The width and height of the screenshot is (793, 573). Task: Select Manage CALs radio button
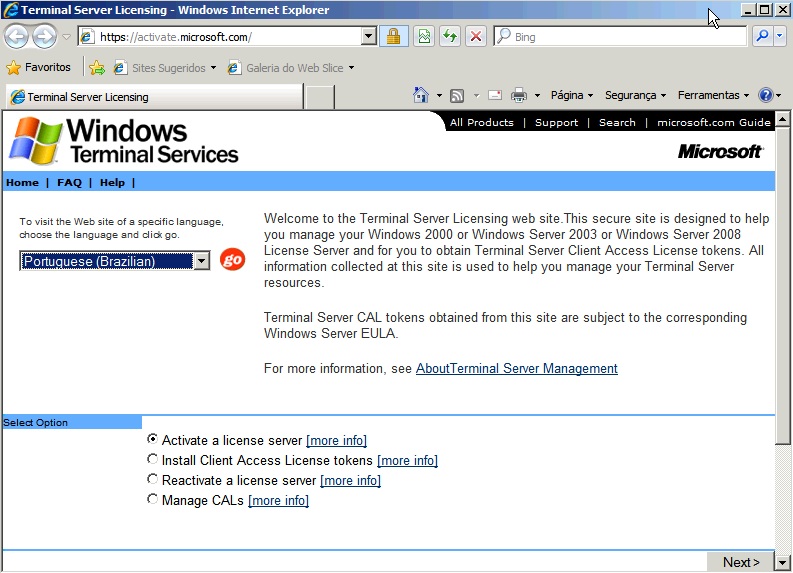(x=152, y=499)
